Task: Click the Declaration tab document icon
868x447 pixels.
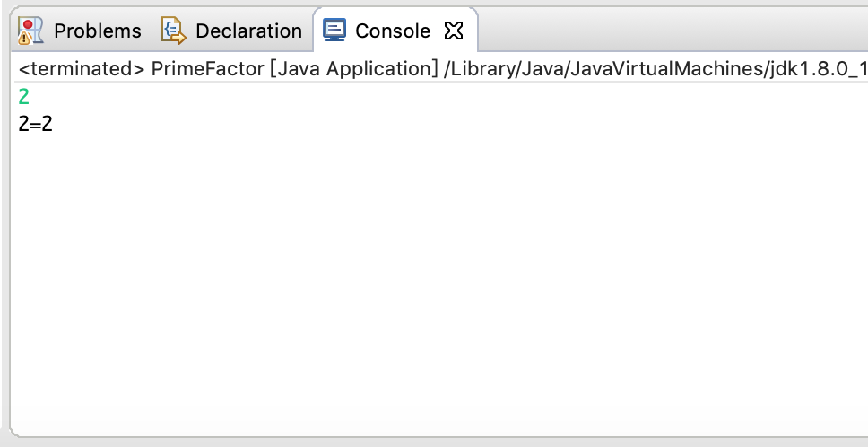Action: point(174,31)
